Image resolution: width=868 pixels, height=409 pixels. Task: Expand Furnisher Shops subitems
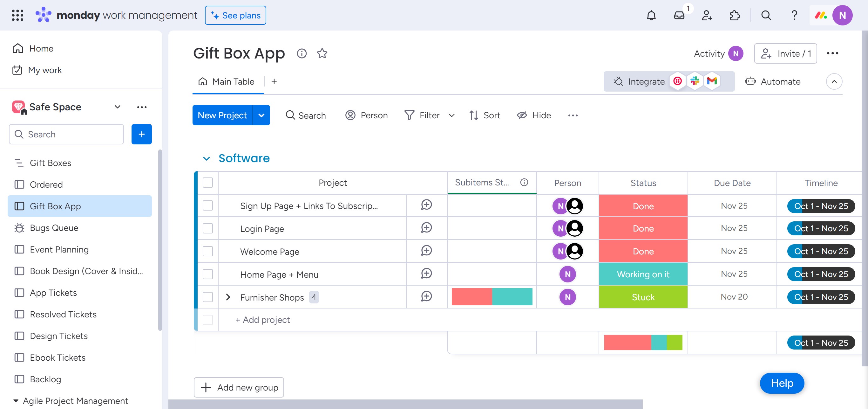tap(228, 297)
